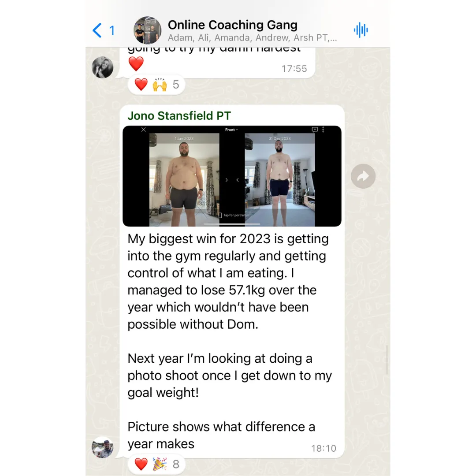Open the three-dot menu in photo
Screen dimensions: 476x476
click(323, 130)
